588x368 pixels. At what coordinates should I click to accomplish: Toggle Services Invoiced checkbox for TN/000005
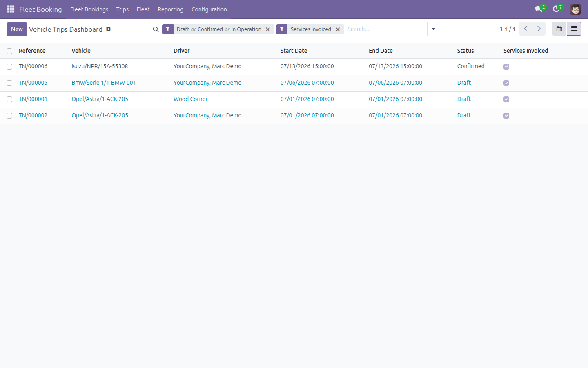[506, 83]
